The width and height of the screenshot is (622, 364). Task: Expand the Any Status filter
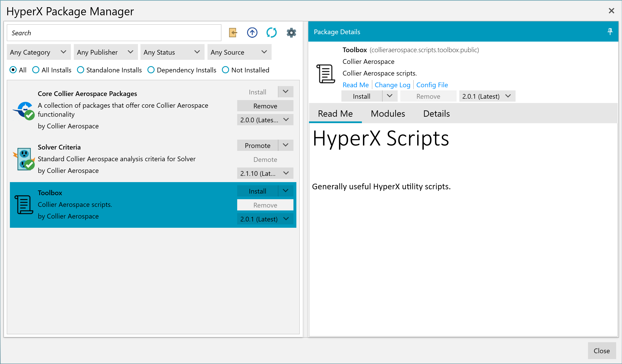pyautogui.click(x=172, y=52)
